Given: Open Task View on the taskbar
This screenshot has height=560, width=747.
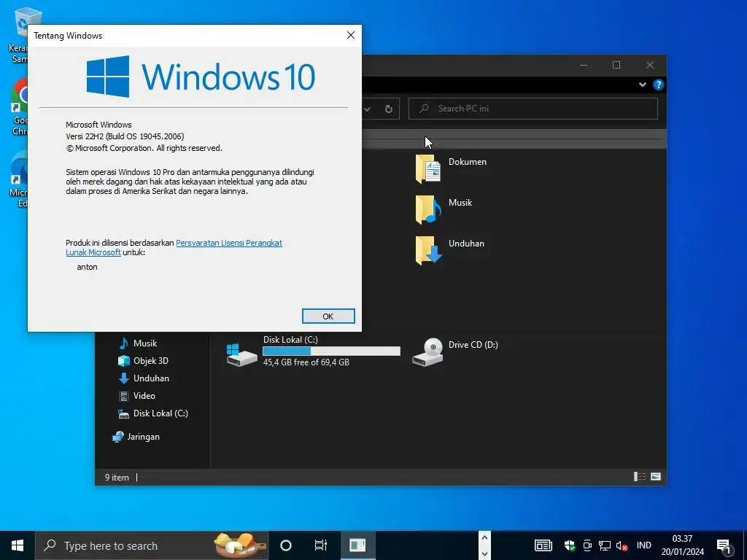Looking at the screenshot, I should click(321, 545).
